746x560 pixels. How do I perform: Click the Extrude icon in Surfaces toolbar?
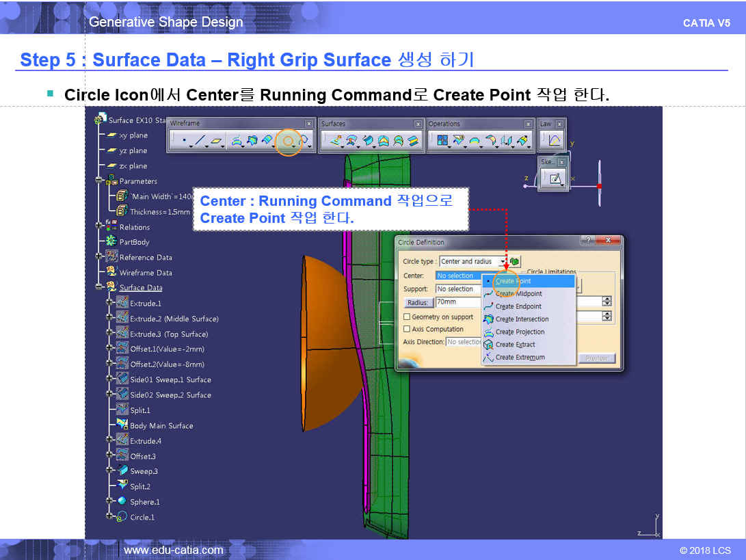(335, 142)
